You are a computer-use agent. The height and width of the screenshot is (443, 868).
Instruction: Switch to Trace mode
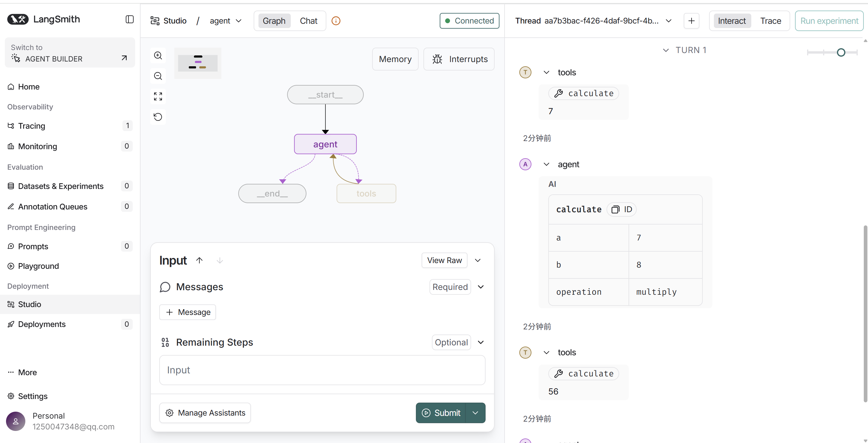pos(770,21)
